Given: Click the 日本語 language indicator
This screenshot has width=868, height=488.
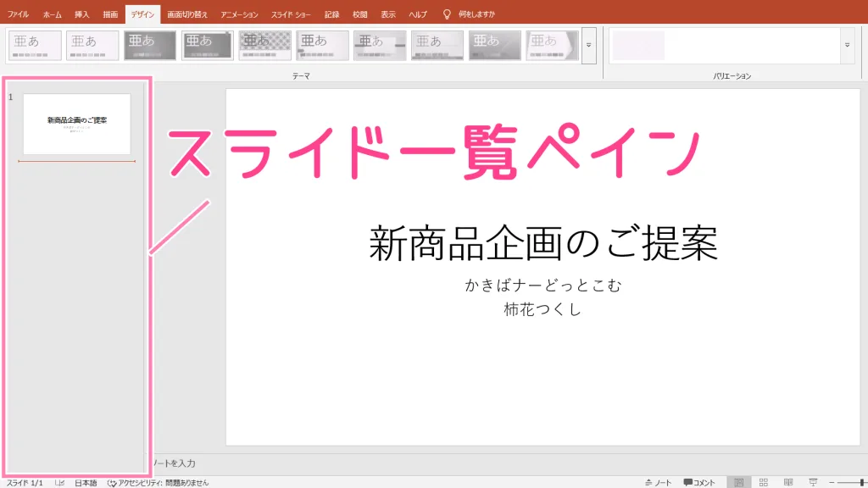Looking at the screenshot, I should (x=86, y=482).
